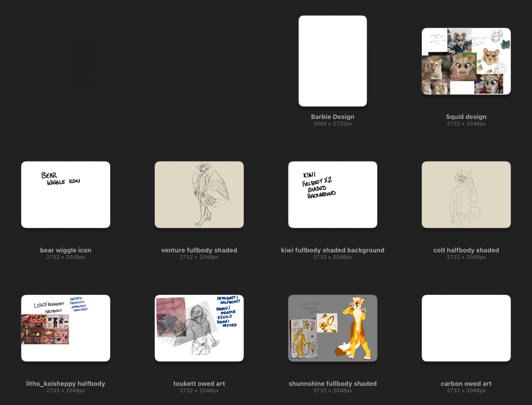Tap the 'Squid design' title text
Viewport: 532px width, 405px height.
point(466,117)
